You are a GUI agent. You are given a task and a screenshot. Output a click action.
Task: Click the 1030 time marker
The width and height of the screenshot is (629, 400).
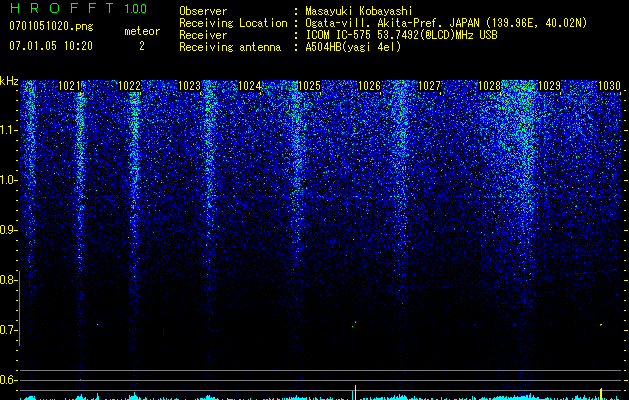609,86
